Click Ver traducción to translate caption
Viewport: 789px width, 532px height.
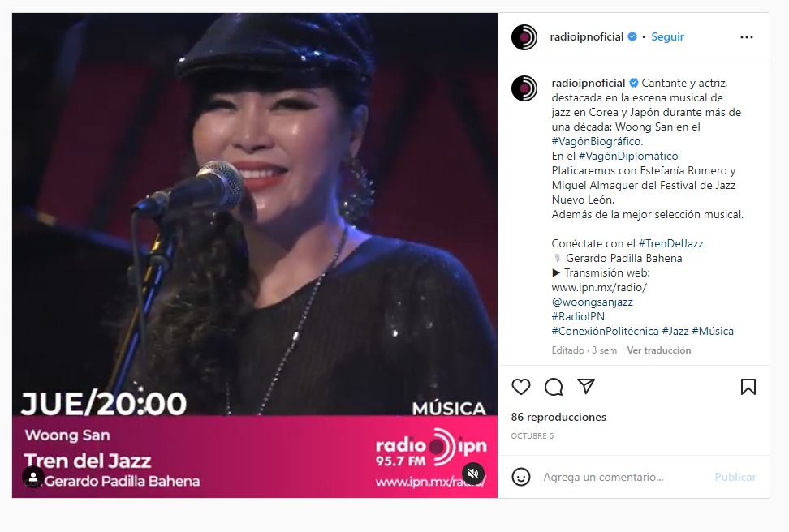(x=658, y=350)
